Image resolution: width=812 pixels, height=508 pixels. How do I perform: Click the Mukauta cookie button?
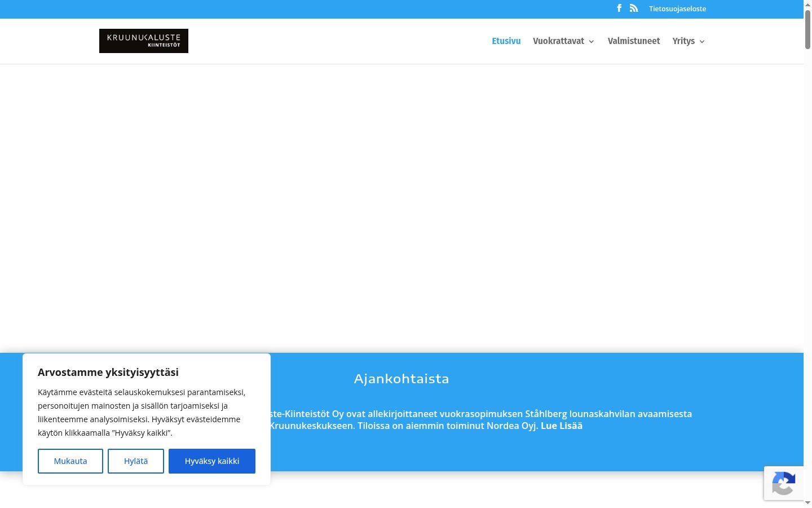point(70,461)
